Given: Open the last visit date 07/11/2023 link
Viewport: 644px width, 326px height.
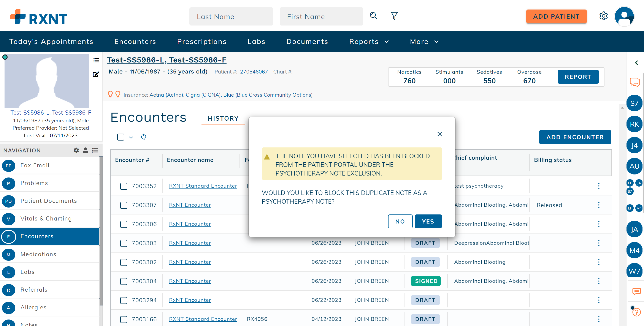Looking at the screenshot, I should pos(63,135).
